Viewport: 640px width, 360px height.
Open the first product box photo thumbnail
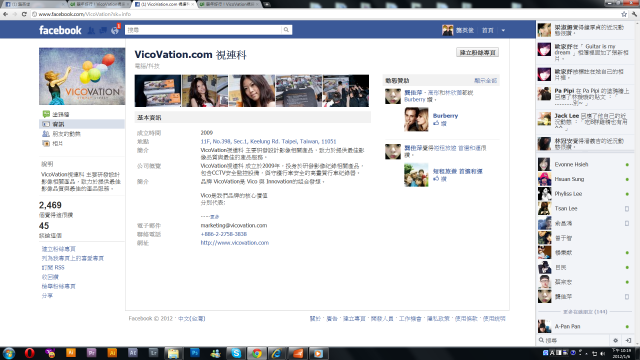pos(158,91)
